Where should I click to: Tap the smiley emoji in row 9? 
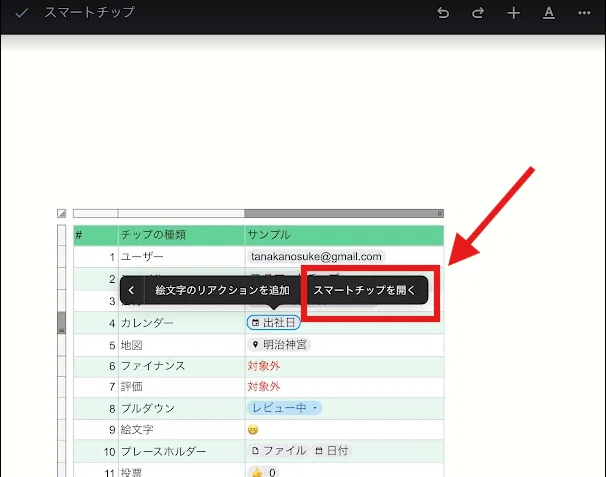coord(253,429)
